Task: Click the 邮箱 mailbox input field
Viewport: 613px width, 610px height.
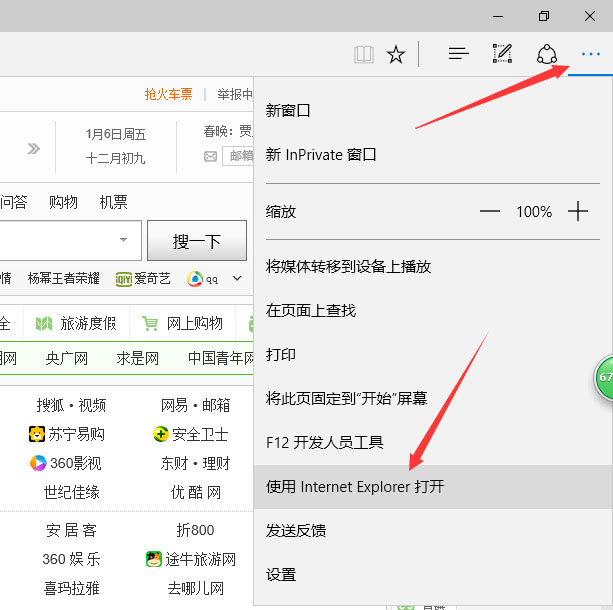Action: (x=238, y=156)
